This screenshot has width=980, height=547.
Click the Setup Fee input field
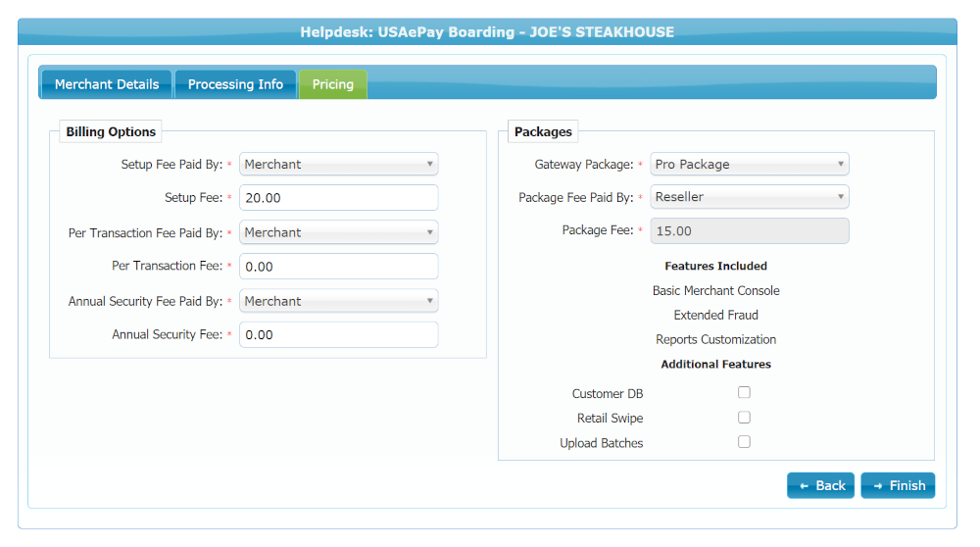coord(339,198)
